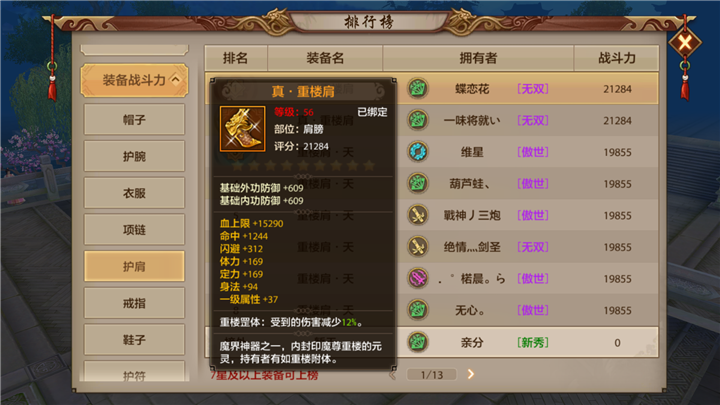Screen dimensions: 720x405
Task: Click the 1/13 page indicator
Action: tap(432, 375)
